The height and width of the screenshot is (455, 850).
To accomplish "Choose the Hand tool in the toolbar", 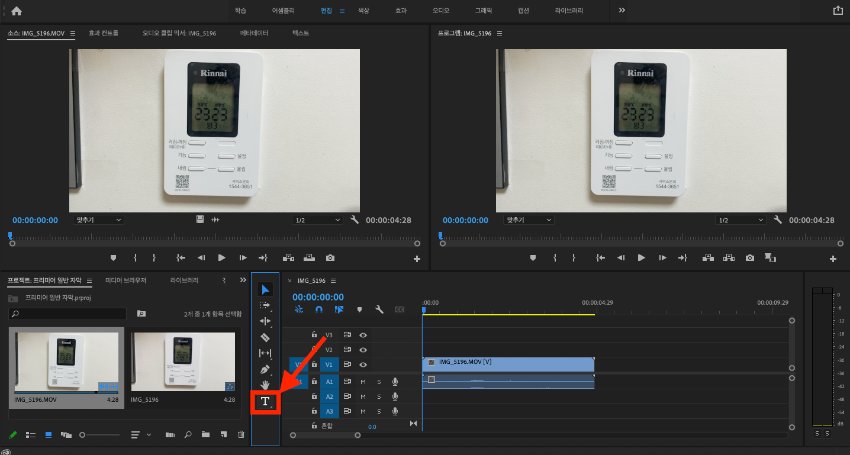I will (265, 384).
